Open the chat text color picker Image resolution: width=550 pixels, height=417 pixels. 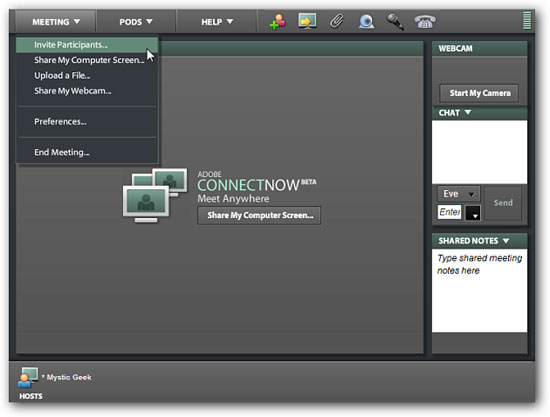(x=472, y=213)
